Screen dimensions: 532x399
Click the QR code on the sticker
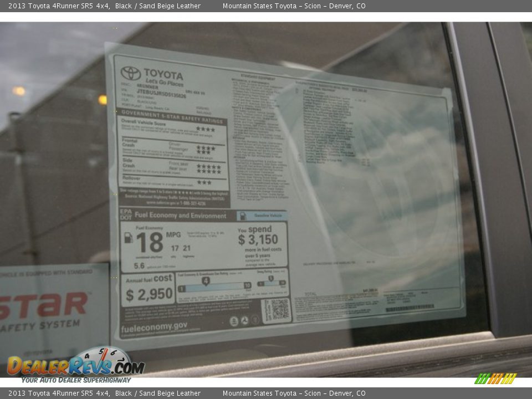pyautogui.click(x=279, y=309)
